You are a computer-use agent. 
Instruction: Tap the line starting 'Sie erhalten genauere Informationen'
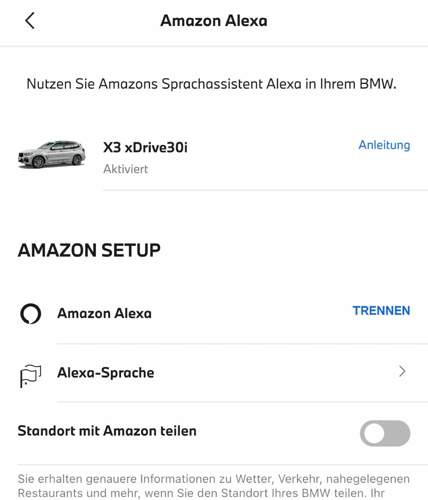214,479
